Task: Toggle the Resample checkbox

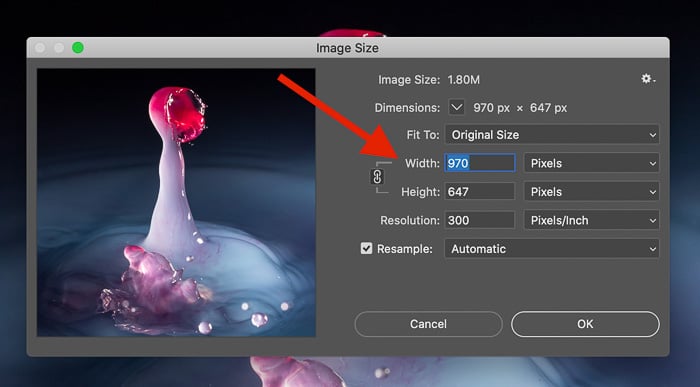Action: [366, 248]
